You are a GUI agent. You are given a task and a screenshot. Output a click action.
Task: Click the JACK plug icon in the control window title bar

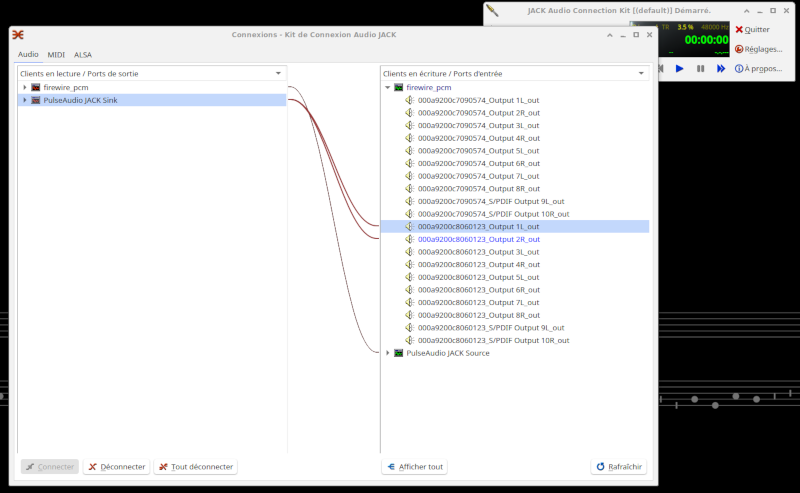coord(492,10)
